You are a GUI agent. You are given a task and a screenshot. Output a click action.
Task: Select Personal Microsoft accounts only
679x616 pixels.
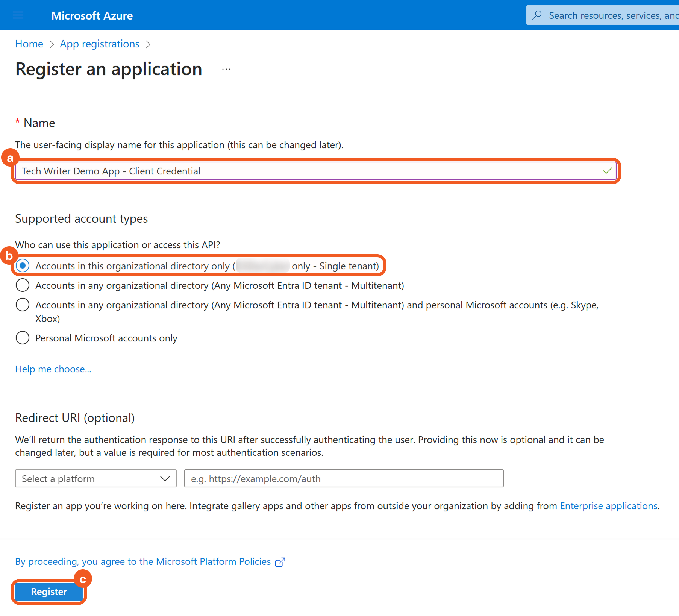tap(23, 338)
